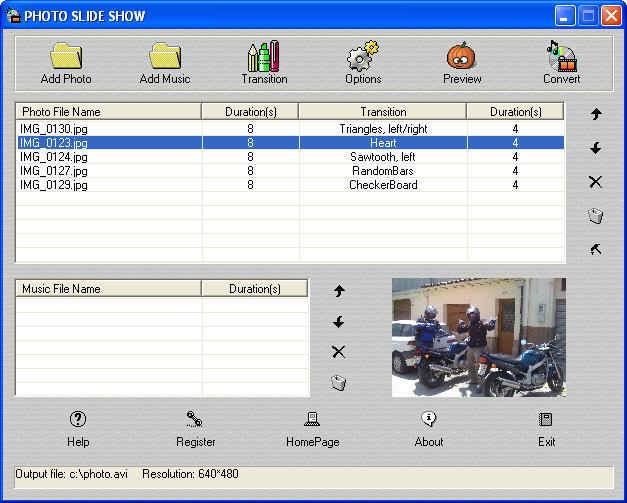
Task: Launch Preview with the pumpkin icon
Action: click(x=461, y=56)
